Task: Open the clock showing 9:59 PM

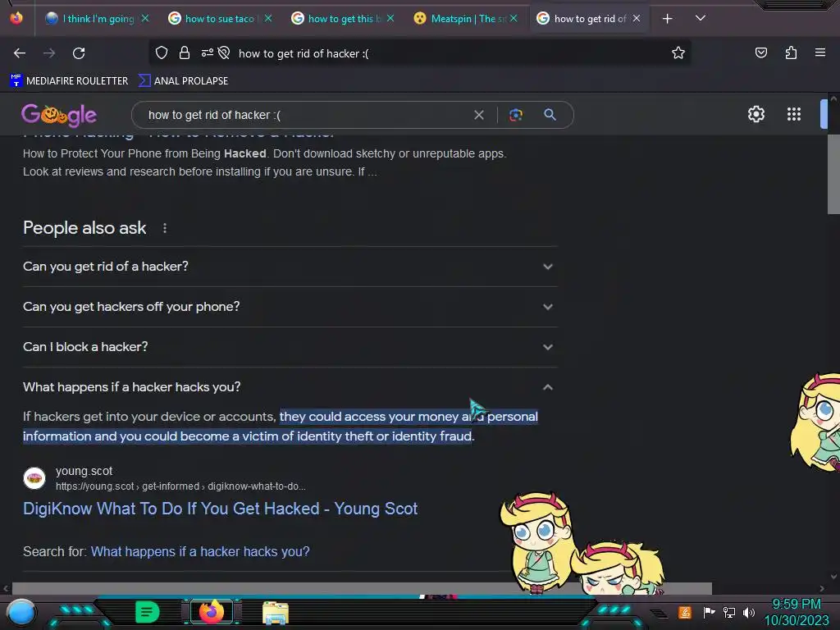Action: coord(796,612)
